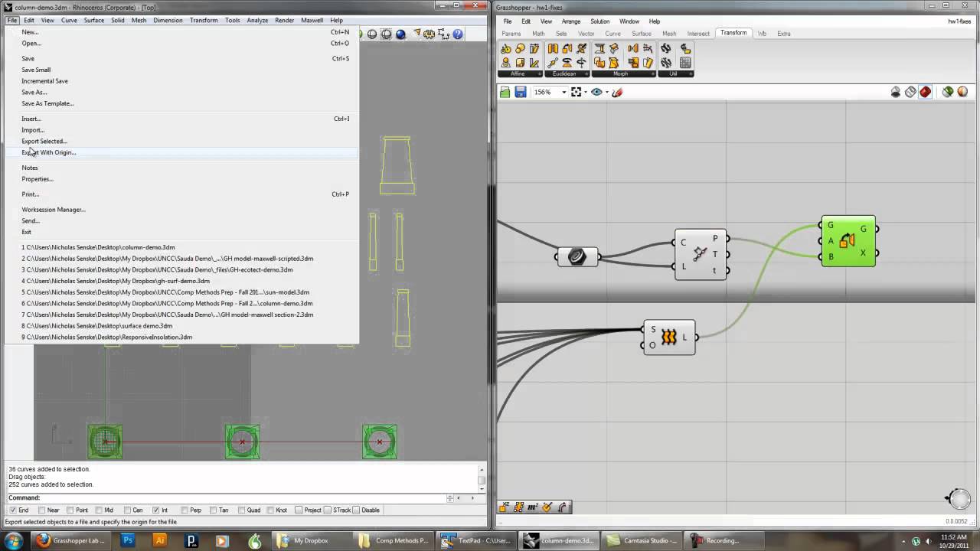Click the Camtasia Studio taskbar button

point(641,540)
